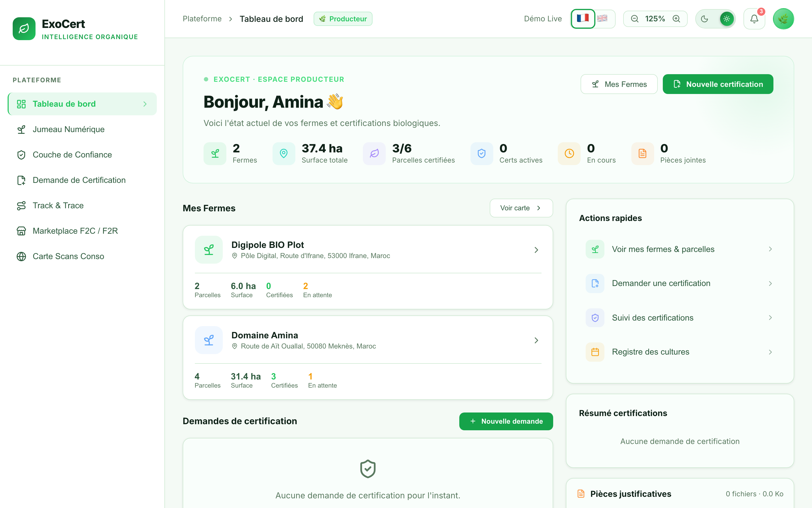This screenshot has width=812, height=508.
Task: Click the "6.0 ha" Digipole surface value
Action: click(x=243, y=286)
